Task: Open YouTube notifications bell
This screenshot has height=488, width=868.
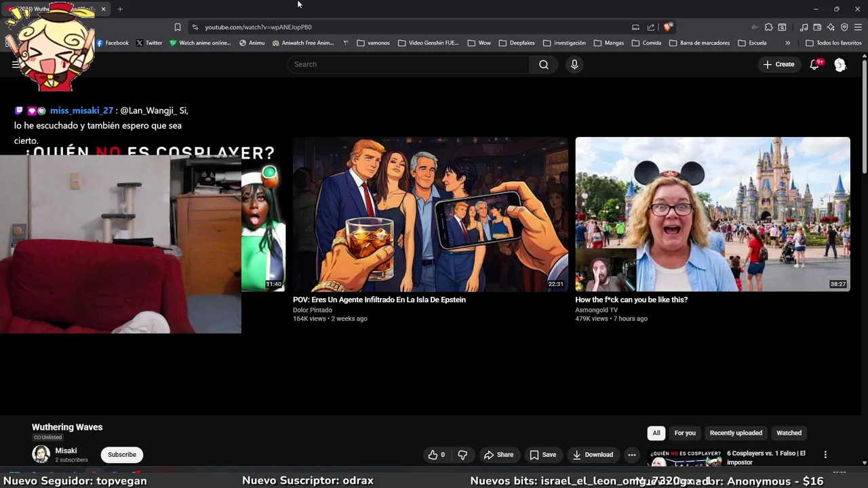Action: tap(815, 64)
